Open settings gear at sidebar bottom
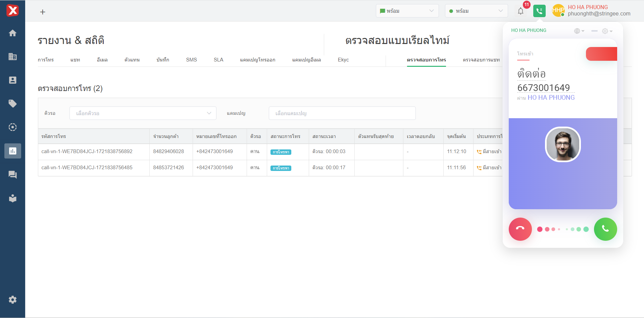Screen dimensions: 644x318 pyautogui.click(x=12, y=300)
